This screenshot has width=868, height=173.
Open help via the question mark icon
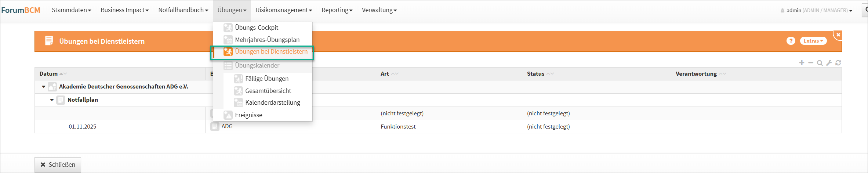[791, 41]
